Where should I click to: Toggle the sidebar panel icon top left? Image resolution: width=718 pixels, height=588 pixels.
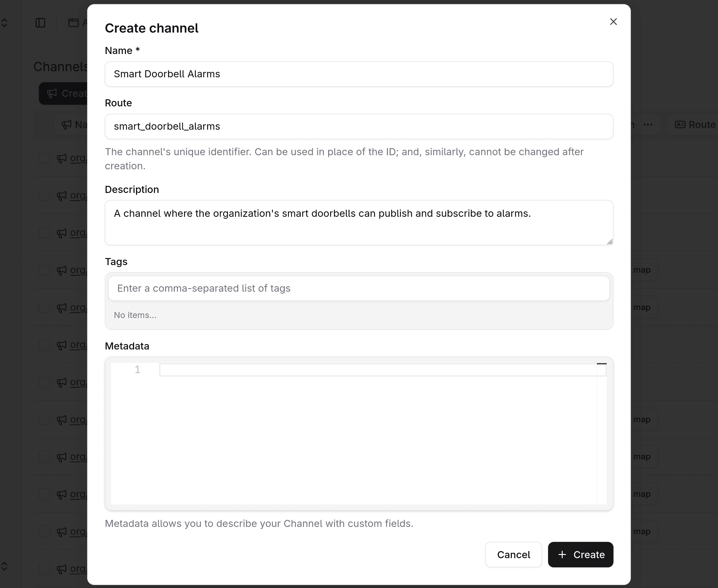click(x=40, y=22)
